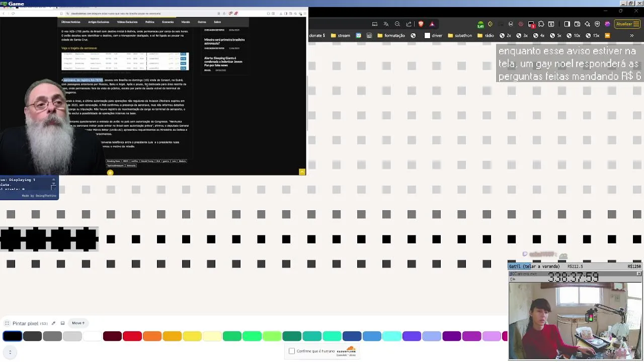Open the rádio bookmarks folder

[x=485, y=36]
